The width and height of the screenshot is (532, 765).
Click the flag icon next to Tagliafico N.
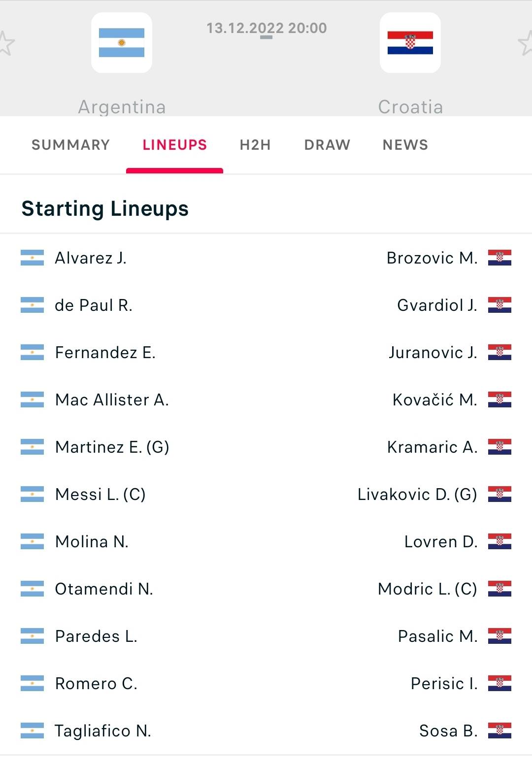tap(32, 731)
